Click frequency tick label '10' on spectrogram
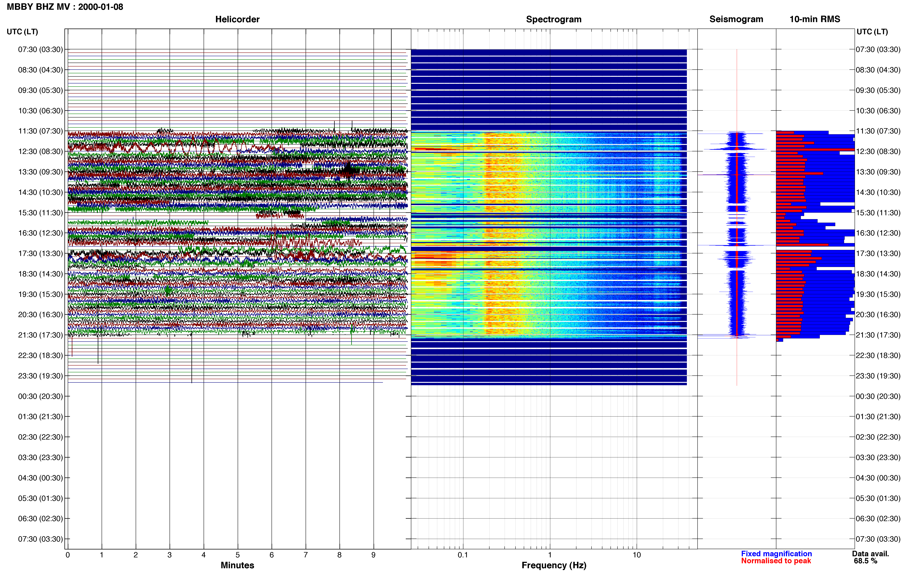924x578 pixels. (x=637, y=555)
